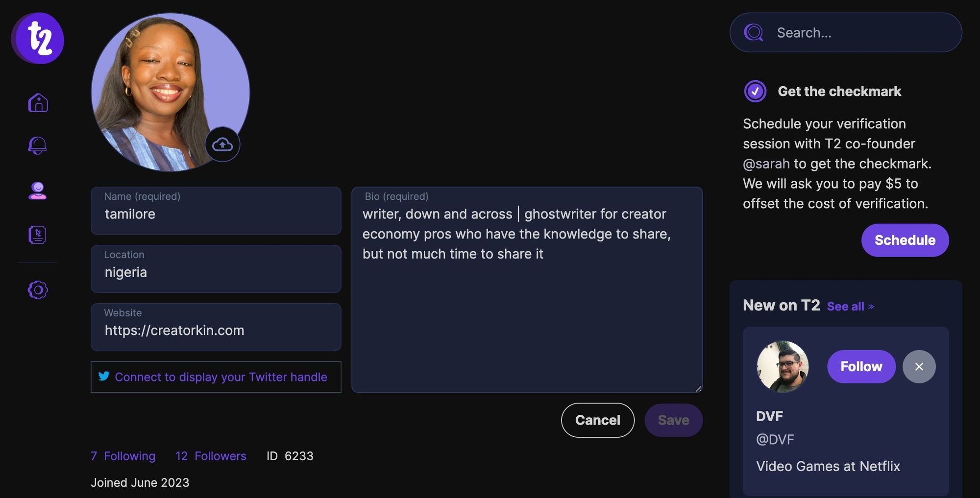Viewport: 980px width, 498px height.
Task: Click DVF's profile picture thumbnail
Action: (783, 366)
